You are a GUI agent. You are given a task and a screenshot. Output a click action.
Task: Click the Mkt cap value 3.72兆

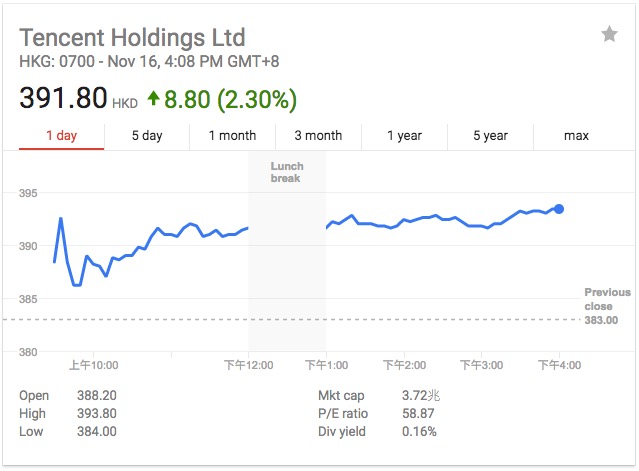coord(421,396)
